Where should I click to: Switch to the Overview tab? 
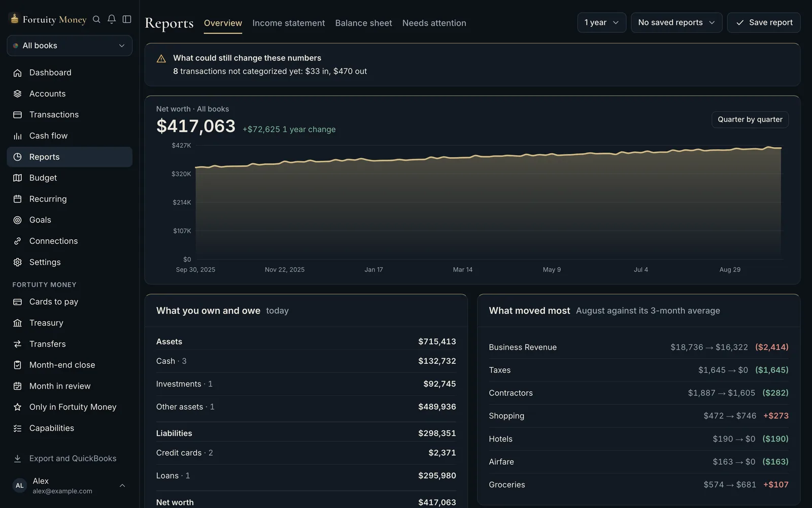223,23
